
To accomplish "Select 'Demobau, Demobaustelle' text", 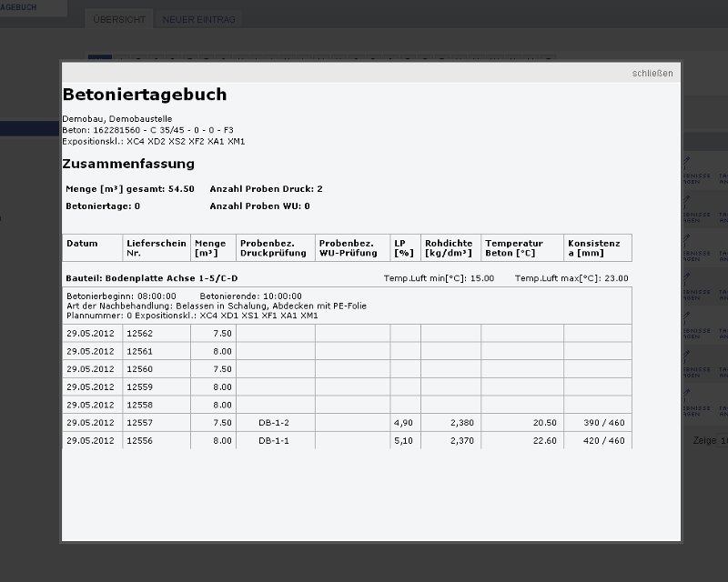I will coord(117,119).
